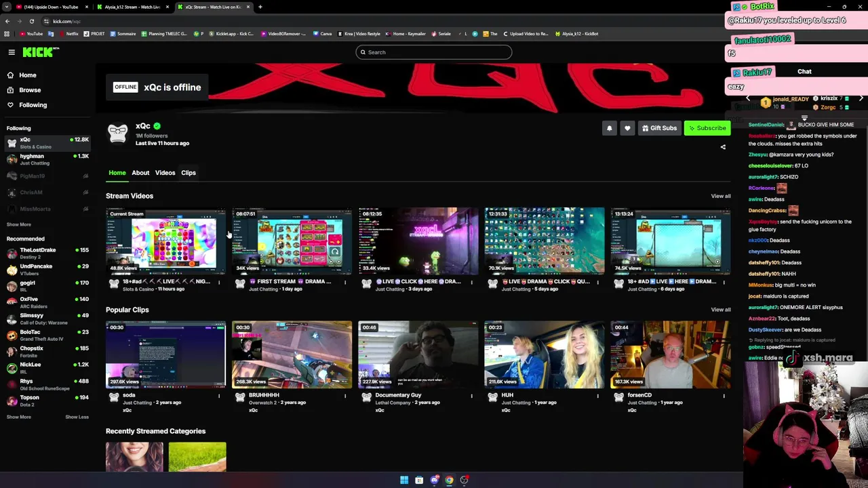Screen dimensions: 868x488
Task: Open the Current Stream video thumbnail
Action: point(165,241)
